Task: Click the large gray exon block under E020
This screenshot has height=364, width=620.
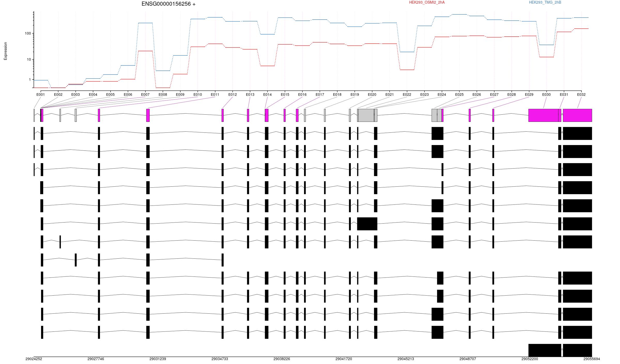Action: pos(366,115)
